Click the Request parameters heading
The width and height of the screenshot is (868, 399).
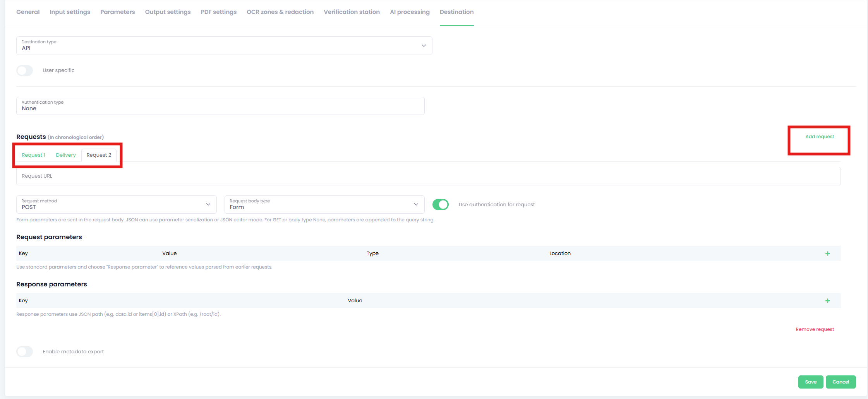pos(49,237)
